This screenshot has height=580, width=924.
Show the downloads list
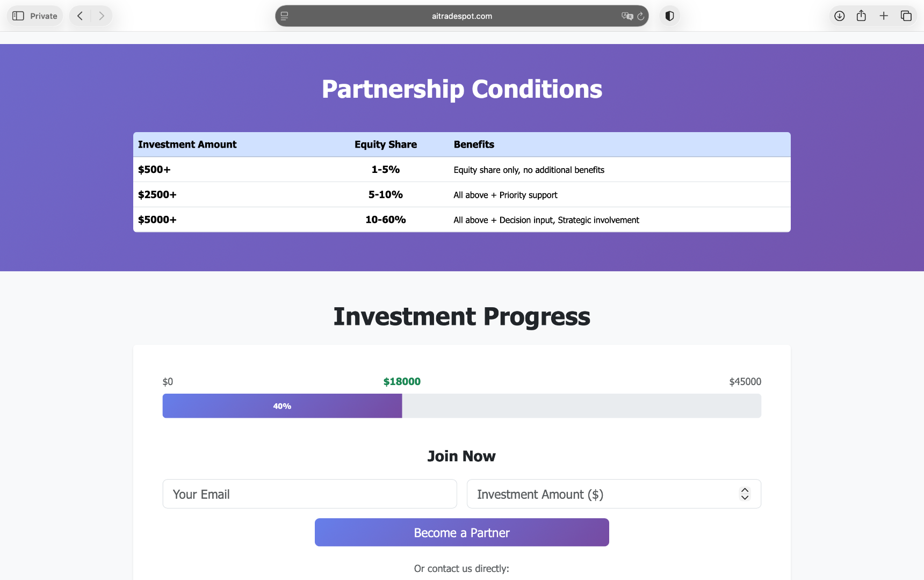[x=839, y=16]
